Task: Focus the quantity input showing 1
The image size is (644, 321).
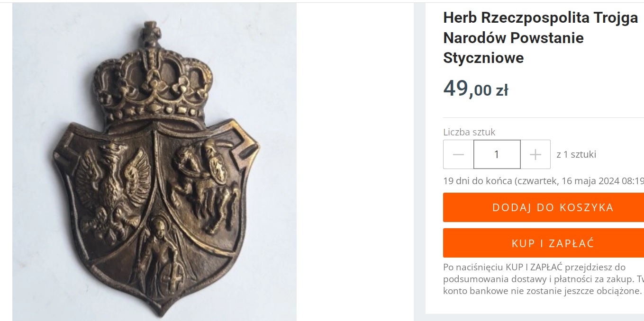Action: [x=497, y=154]
